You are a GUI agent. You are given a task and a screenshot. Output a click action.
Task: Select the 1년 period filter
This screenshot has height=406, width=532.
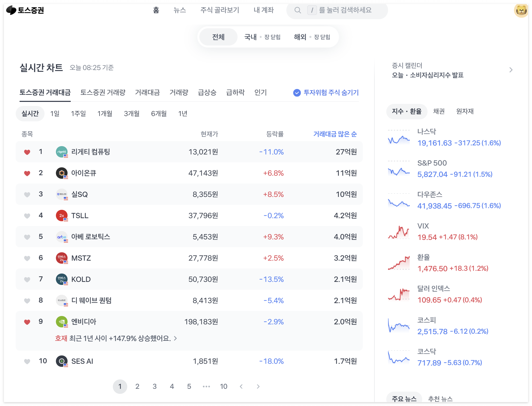(x=183, y=114)
